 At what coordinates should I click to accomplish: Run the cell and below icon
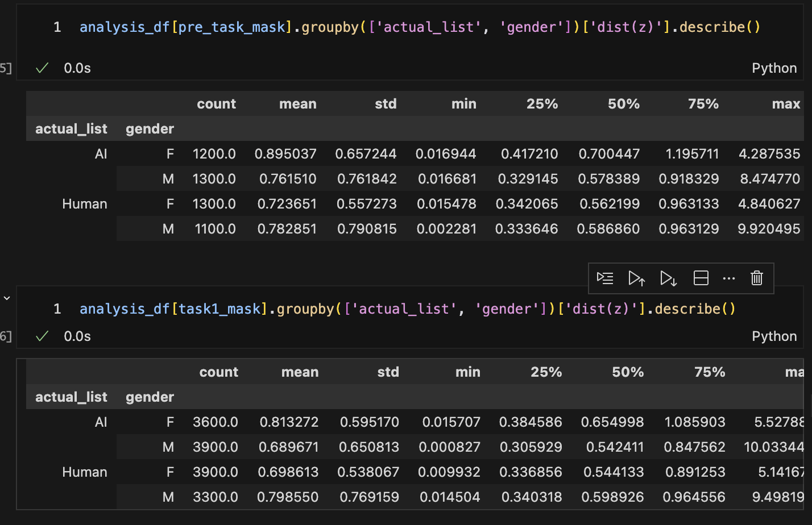click(x=668, y=278)
